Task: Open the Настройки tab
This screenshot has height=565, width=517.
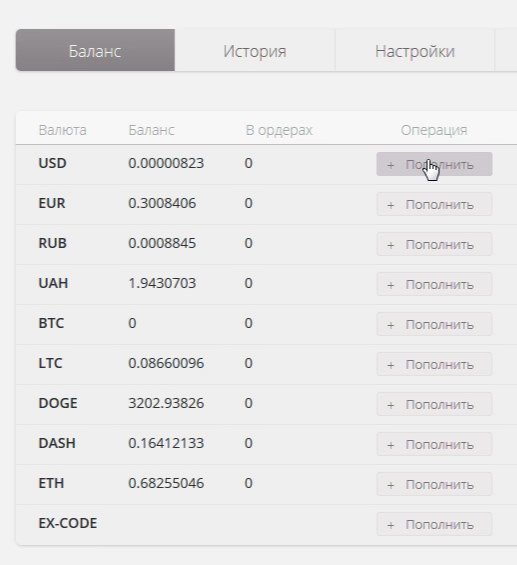Action: tap(415, 50)
